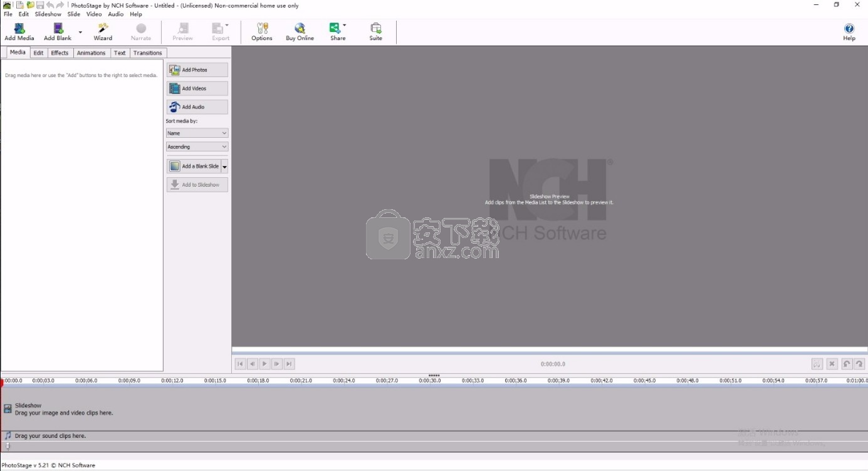Image resolution: width=868 pixels, height=471 pixels.
Task: Click the Add Photos button
Action: pos(197,70)
